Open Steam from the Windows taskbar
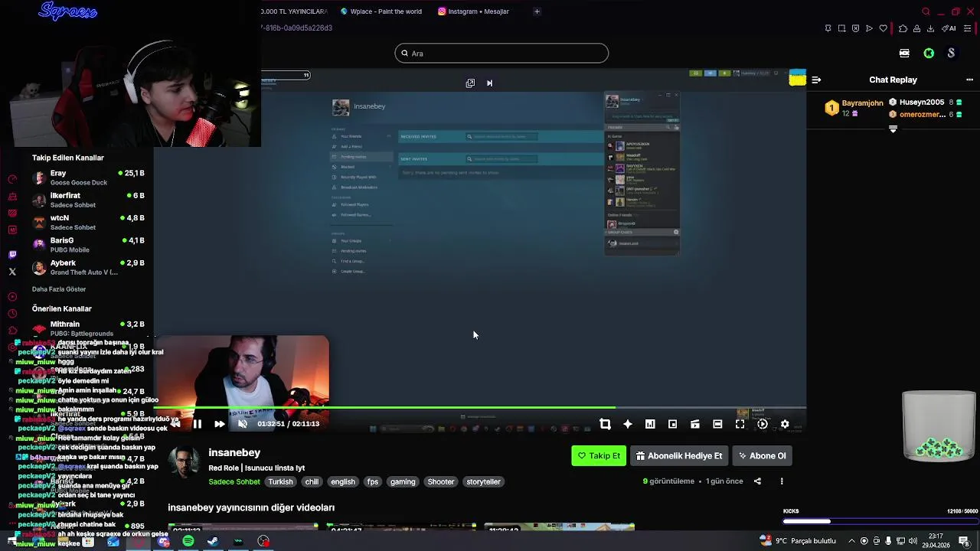Screen dimensions: 980x551 213,541
